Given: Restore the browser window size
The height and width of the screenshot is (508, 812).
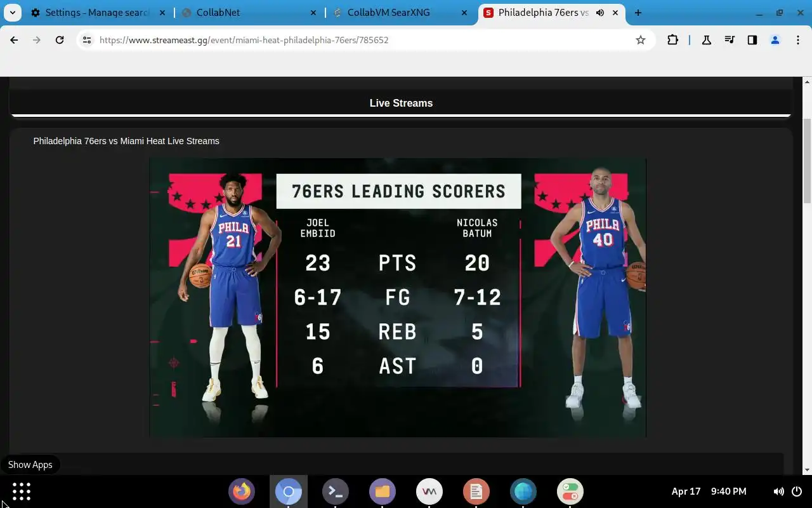Looking at the screenshot, I should click(x=780, y=13).
